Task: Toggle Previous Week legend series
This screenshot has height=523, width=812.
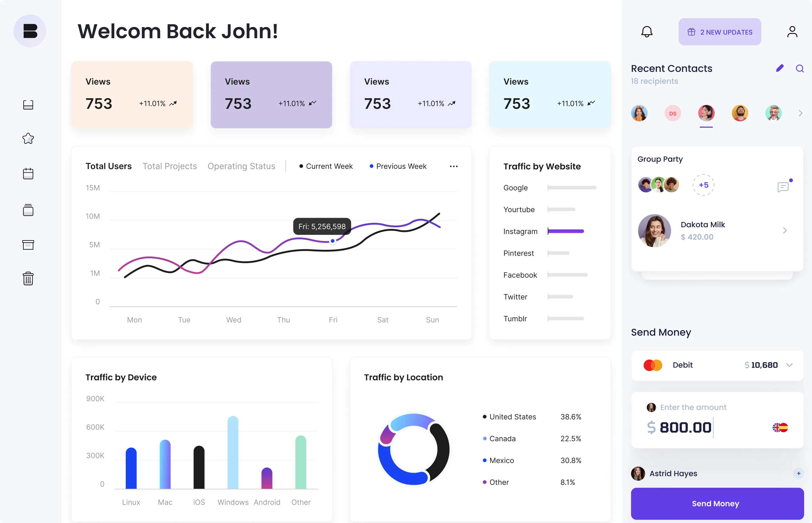Action: point(398,166)
